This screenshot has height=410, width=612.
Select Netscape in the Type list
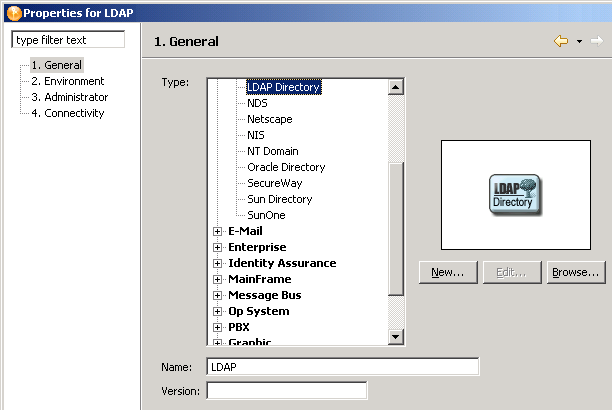click(270, 119)
